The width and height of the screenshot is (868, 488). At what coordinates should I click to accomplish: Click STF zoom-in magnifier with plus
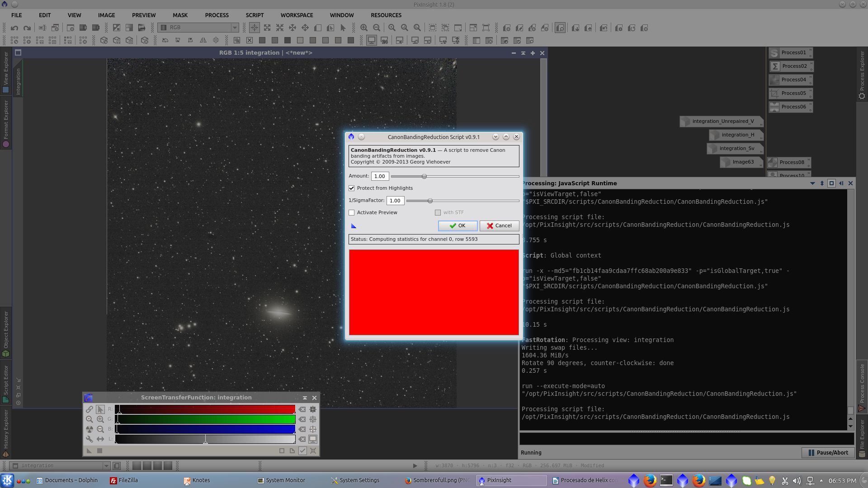(x=100, y=419)
